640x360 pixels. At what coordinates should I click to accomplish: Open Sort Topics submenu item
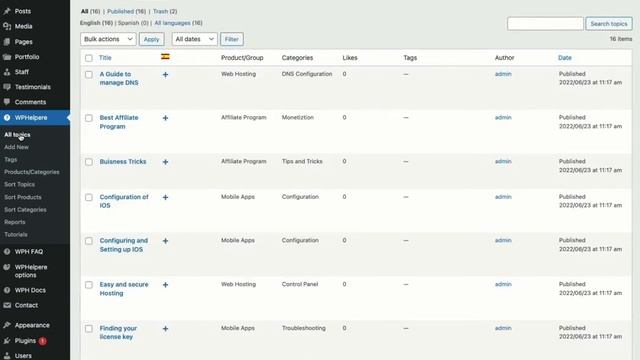coord(20,184)
